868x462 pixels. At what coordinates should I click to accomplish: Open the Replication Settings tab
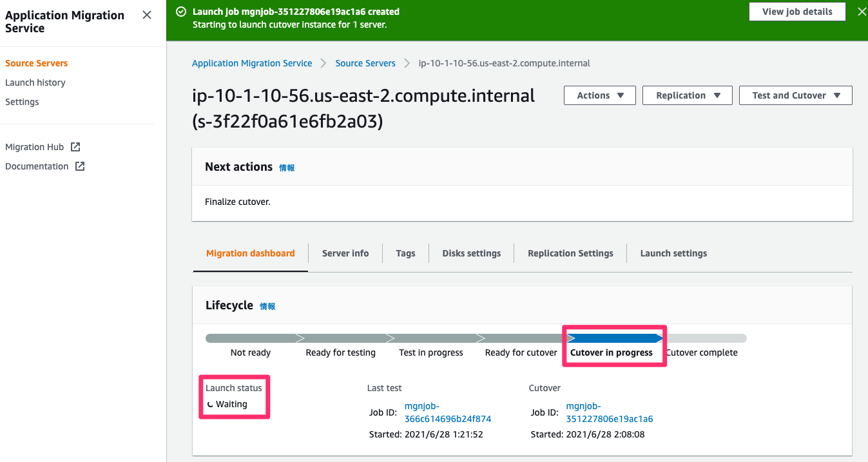tap(570, 253)
